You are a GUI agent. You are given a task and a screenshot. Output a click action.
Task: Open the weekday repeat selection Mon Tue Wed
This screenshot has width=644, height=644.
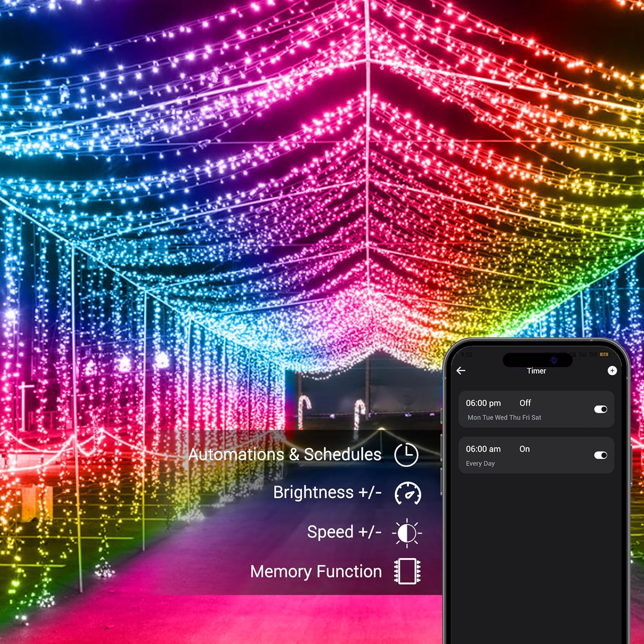504,417
